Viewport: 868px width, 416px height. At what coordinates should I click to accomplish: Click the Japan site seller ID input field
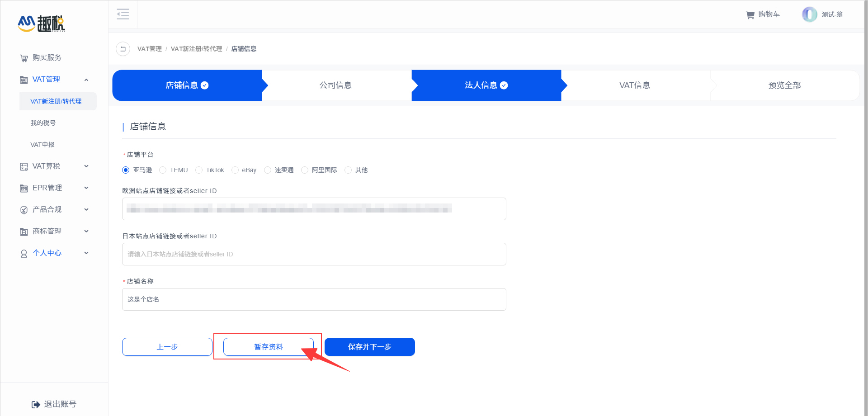(314, 254)
